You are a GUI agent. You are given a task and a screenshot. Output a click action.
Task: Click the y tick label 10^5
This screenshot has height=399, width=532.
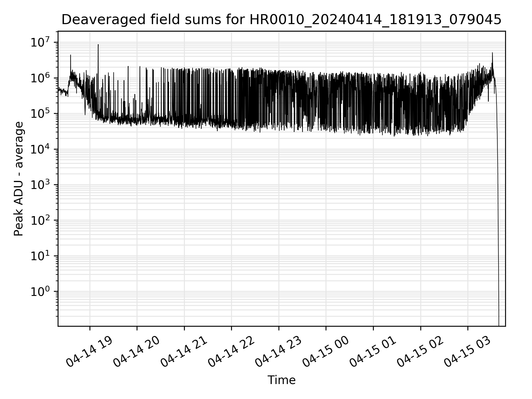tap(40, 113)
